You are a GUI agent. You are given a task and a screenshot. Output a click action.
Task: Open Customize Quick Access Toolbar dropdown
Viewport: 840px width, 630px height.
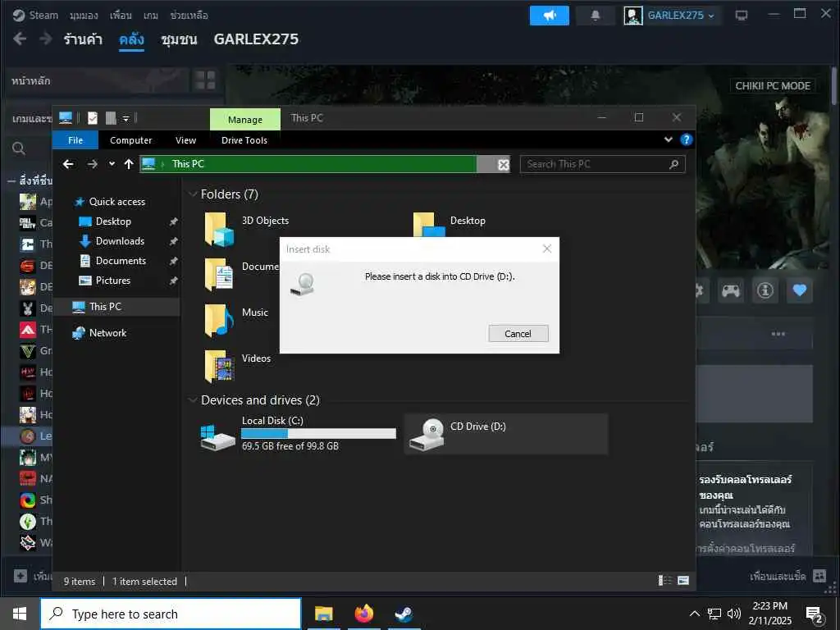pyautogui.click(x=126, y=118)
